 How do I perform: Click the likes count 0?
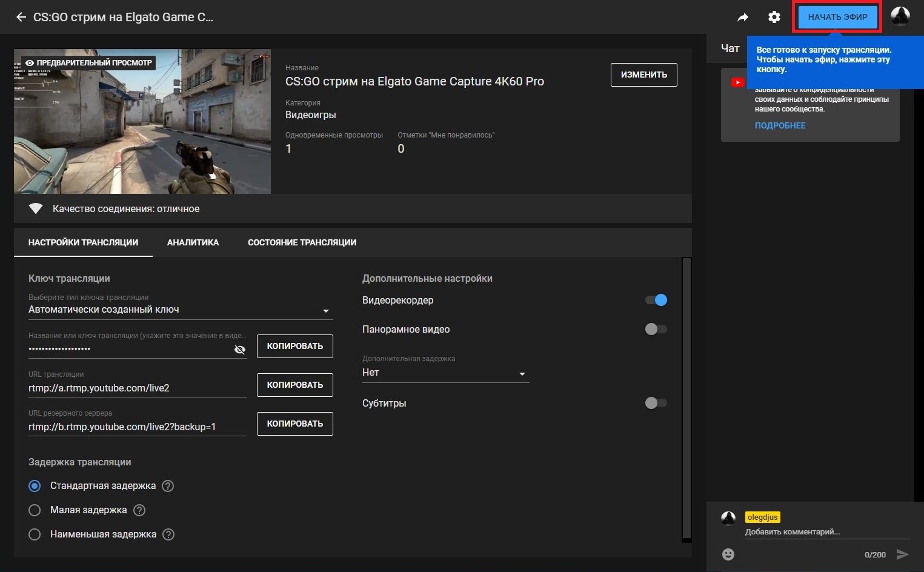click(x=401, y=149)
